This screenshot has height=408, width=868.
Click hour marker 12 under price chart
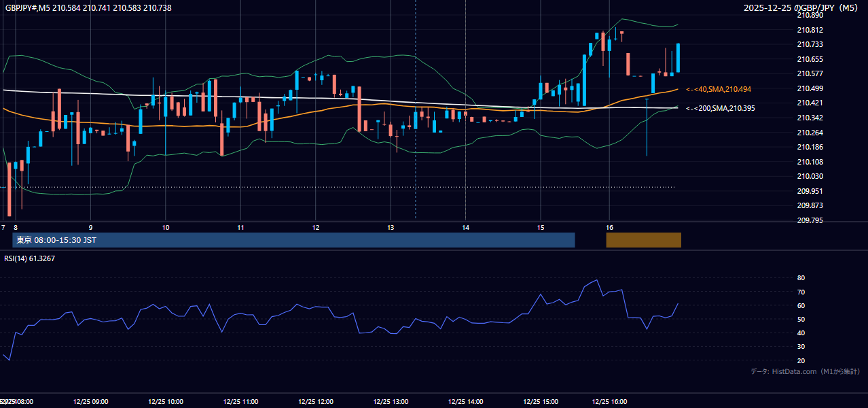316,227
